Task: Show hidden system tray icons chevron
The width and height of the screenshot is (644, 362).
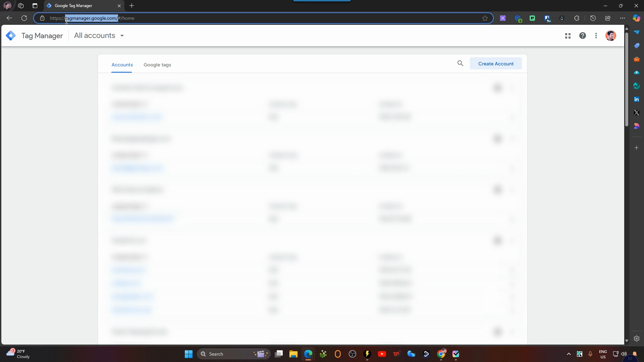Action: click(569, 354)
